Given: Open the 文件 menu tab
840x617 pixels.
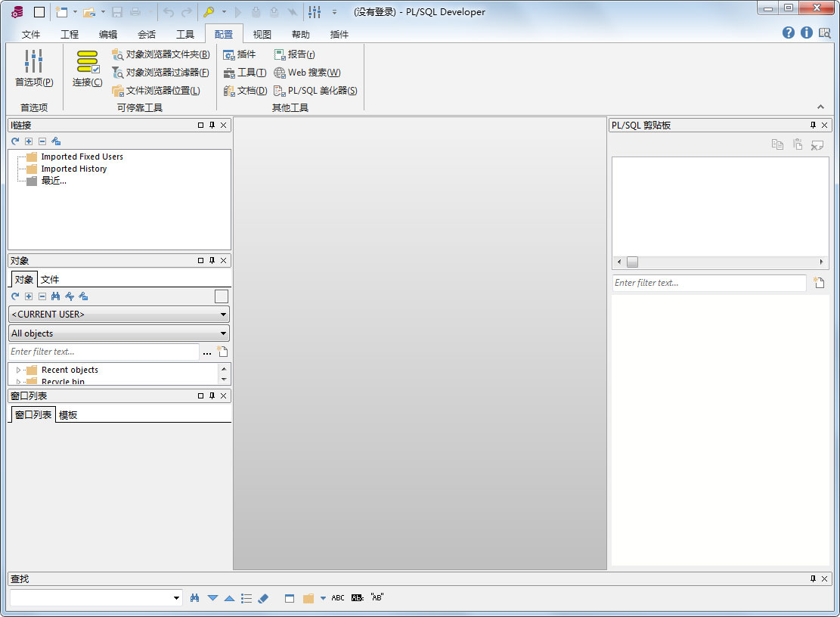Looking at the screenshot, I should pyautogui.click(x=30, y=34).
